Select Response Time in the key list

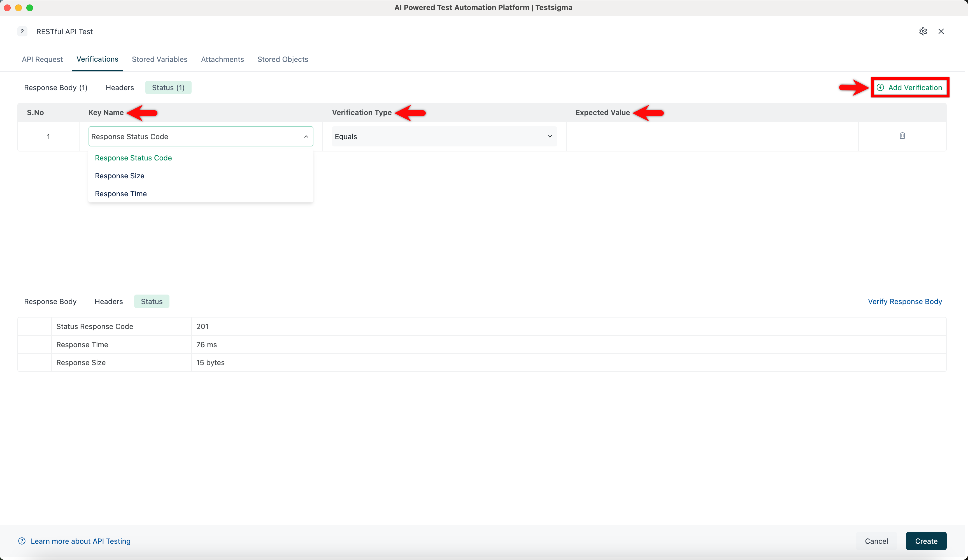tap(121, 193)
